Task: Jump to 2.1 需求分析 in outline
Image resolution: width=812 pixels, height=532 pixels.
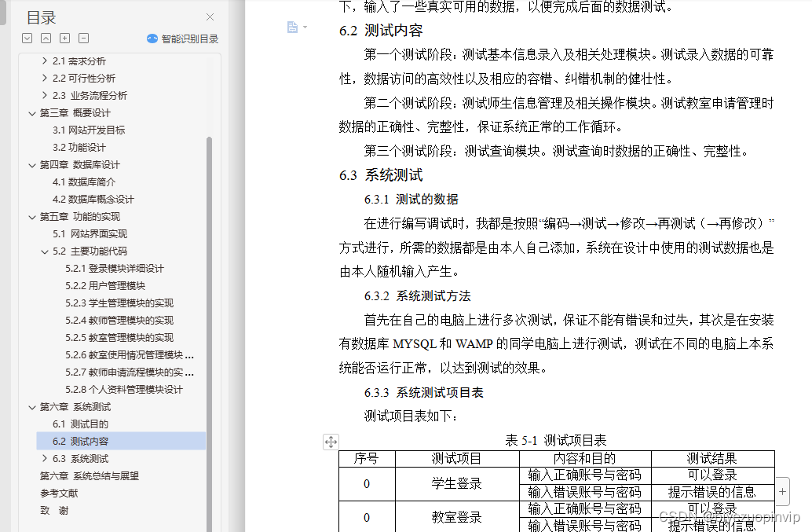Action: tap(79, 61)
